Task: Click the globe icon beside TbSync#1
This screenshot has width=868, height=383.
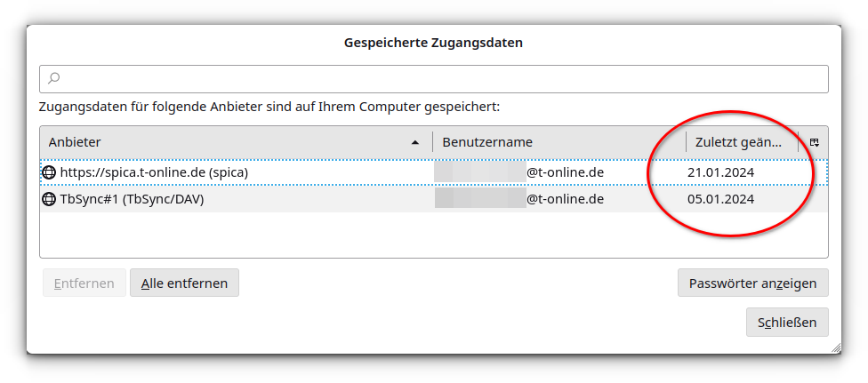Action: pyautogui.click(x=50, y=199)
